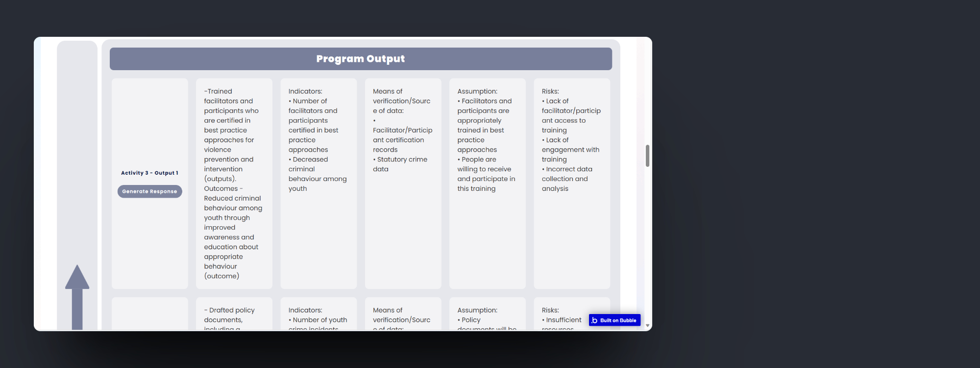Click the Risks cell listing Insufficient resources
The image size is (980, 368).
[x=562, y=320]
